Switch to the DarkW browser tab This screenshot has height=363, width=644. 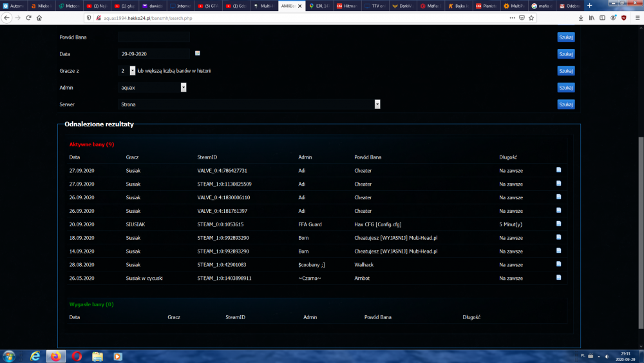[x=404, y=6]
